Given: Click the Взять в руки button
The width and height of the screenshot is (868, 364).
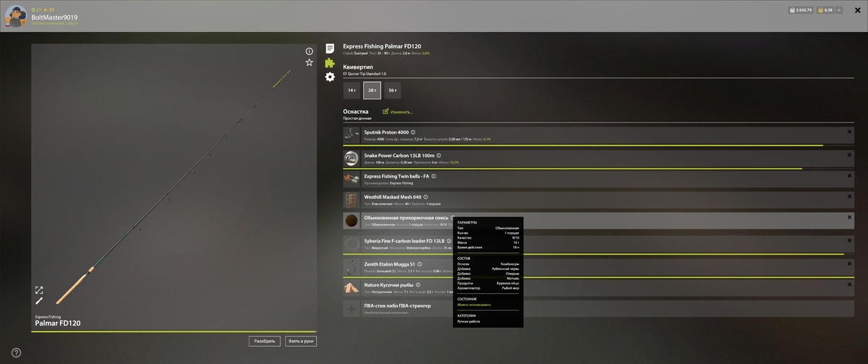Looking at the screenshot, I should [x=301, y=341].
